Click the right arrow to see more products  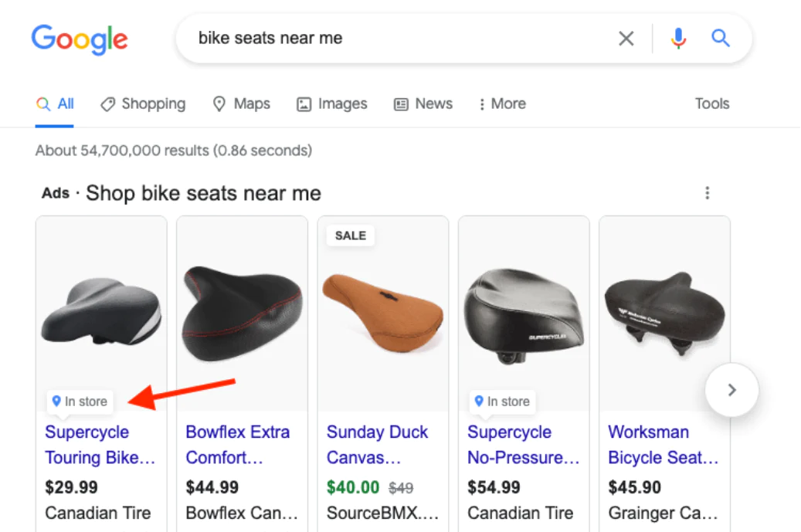[x=731, y=390]
